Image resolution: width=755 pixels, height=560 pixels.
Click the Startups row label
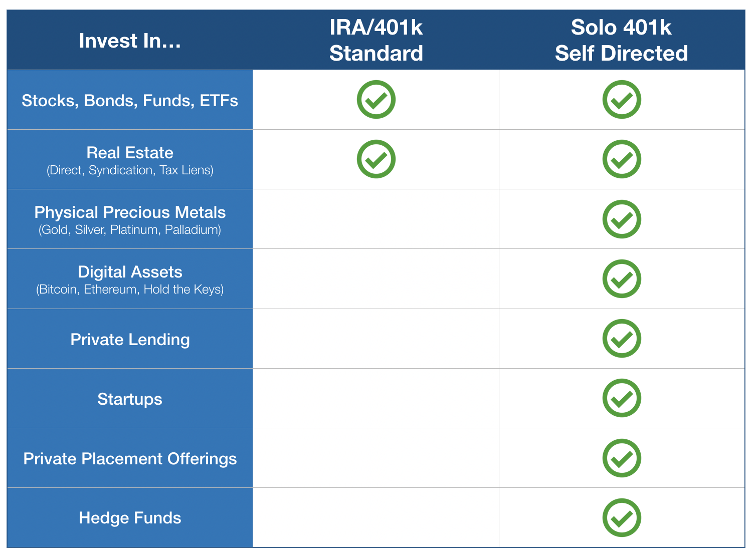[130, 399]
